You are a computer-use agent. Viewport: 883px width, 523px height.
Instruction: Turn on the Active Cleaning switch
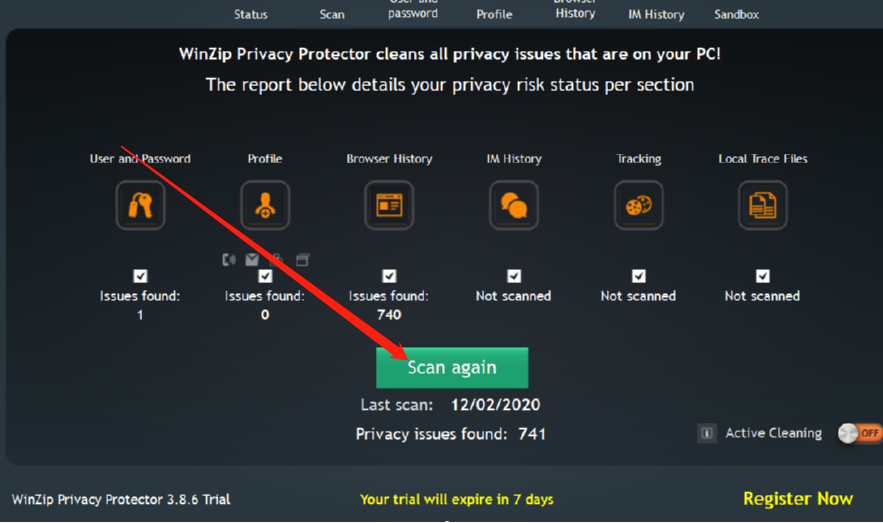[x=859, y=433]
